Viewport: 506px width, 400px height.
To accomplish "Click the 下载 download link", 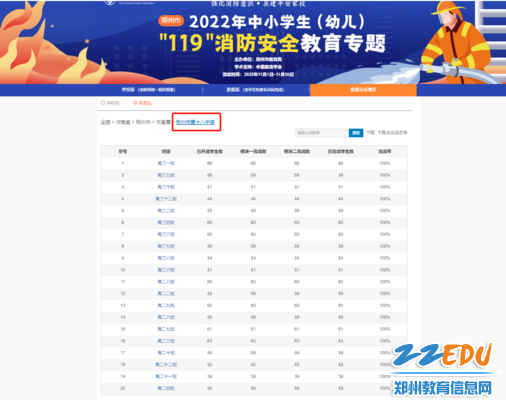I will click(x=370, y=133).
